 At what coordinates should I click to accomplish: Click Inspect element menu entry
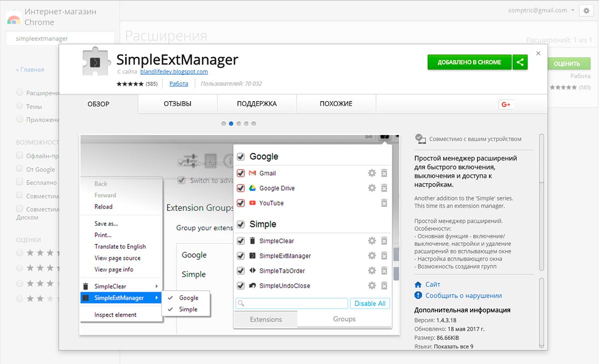coord(115,315)
